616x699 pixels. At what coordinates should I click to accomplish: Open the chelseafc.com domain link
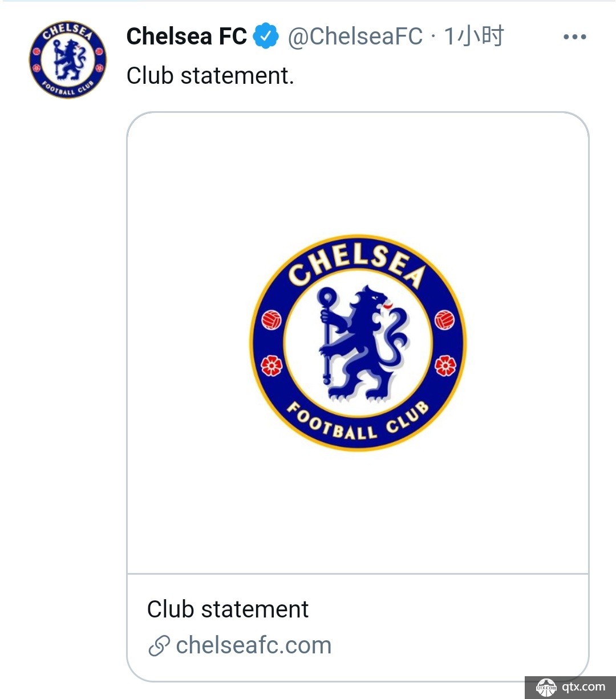click(x=254, y=645)
